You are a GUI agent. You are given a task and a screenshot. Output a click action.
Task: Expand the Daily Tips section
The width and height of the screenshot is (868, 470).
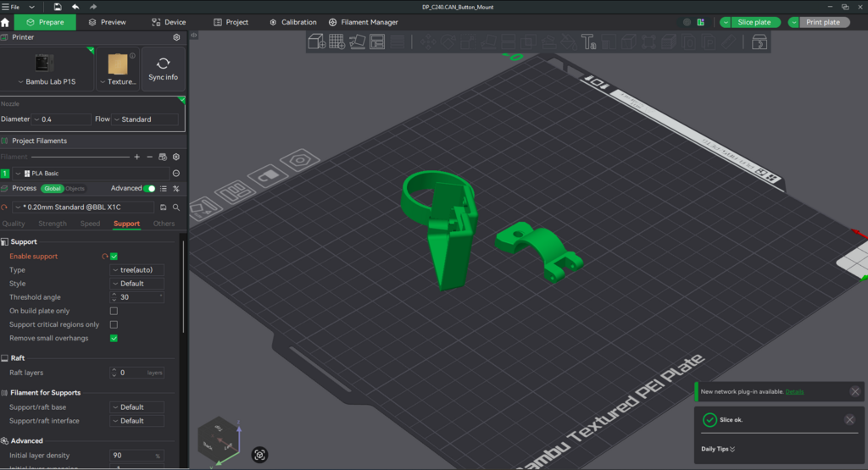click(x=718, y=449)
